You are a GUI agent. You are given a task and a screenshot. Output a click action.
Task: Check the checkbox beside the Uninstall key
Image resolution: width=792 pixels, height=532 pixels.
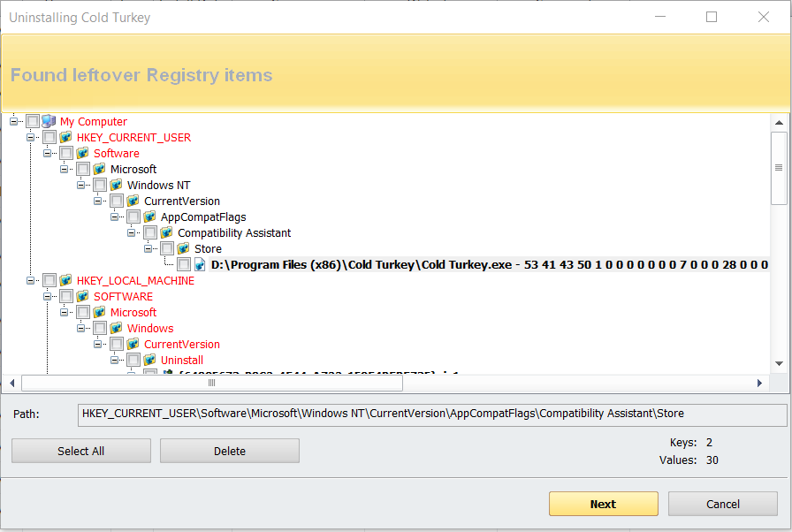(133, 360)
